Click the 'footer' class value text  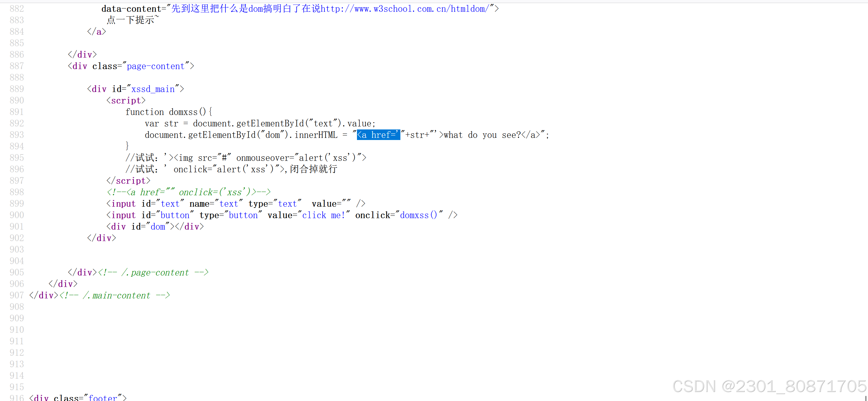103,398
